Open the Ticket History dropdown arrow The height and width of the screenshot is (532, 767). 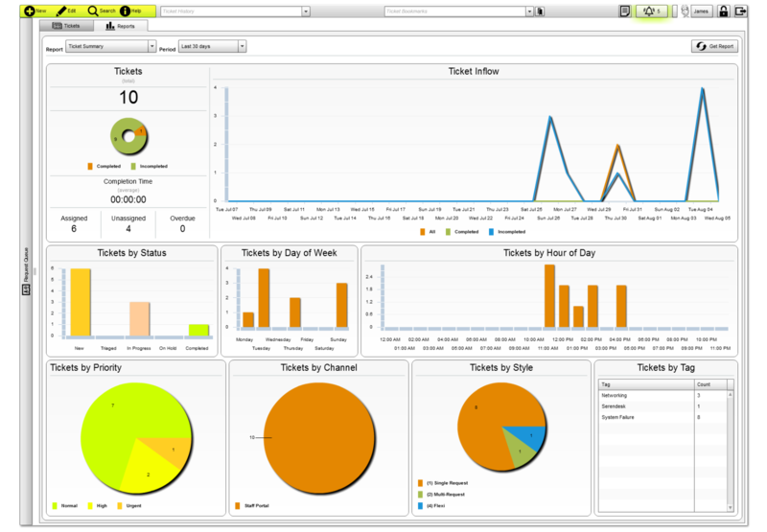pyautogui.click(x=306, y=12)
